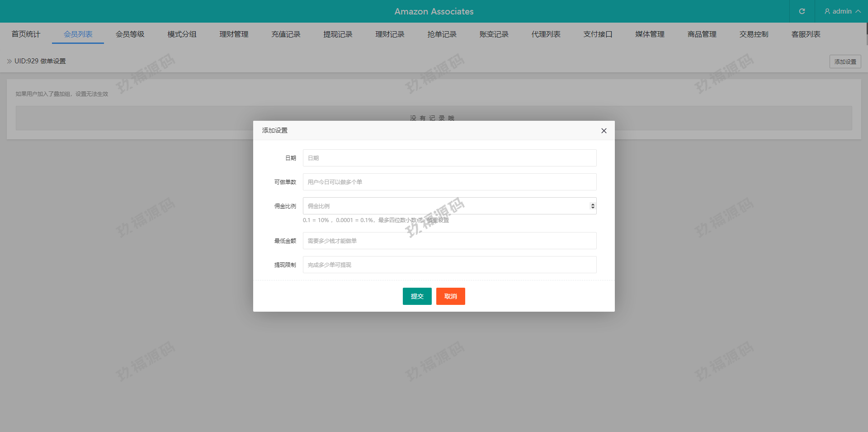
Task: Open the 支付接口 tab
Action: [598, 34]
